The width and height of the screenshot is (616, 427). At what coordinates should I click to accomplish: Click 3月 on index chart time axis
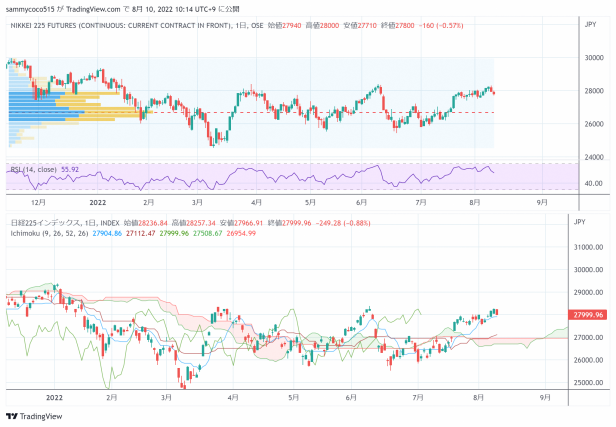pos(166,398)
